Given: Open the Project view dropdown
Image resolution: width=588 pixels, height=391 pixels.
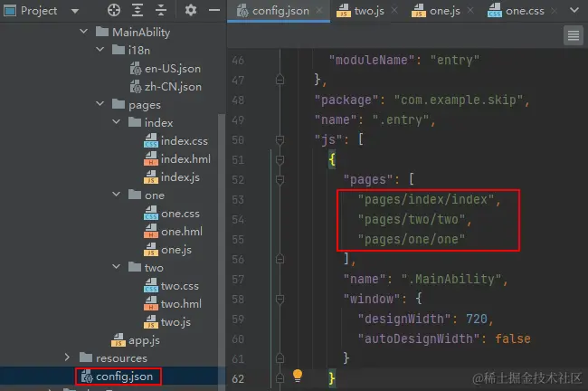Looking at the screenshot, I should [x=75, y=11].
